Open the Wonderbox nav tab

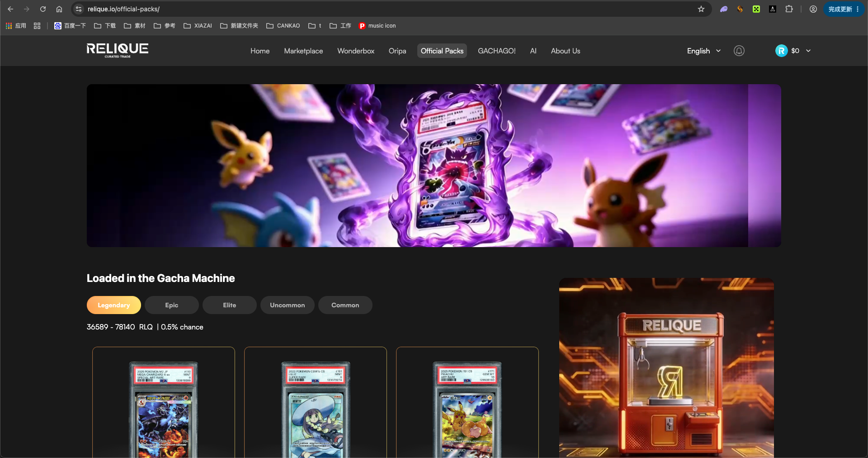356,51
